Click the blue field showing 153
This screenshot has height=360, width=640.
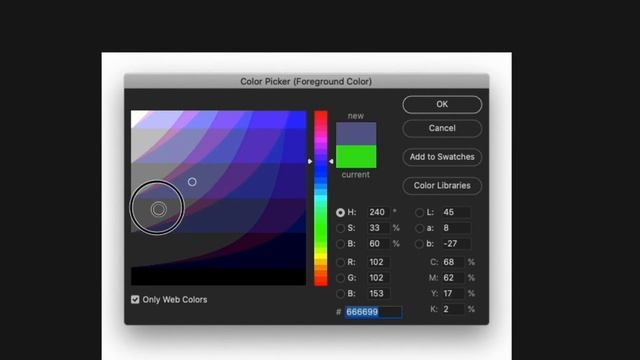pyautogui.click(x=378, y=293)
